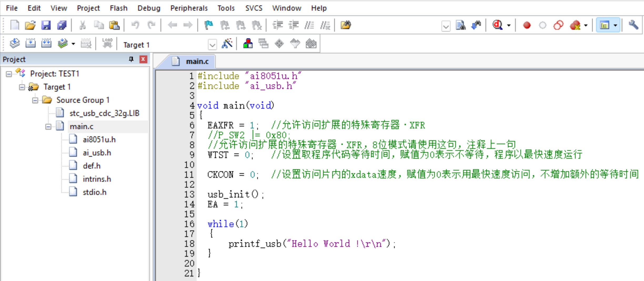
Task: Open the Flash menu
Action: point(118,8)
